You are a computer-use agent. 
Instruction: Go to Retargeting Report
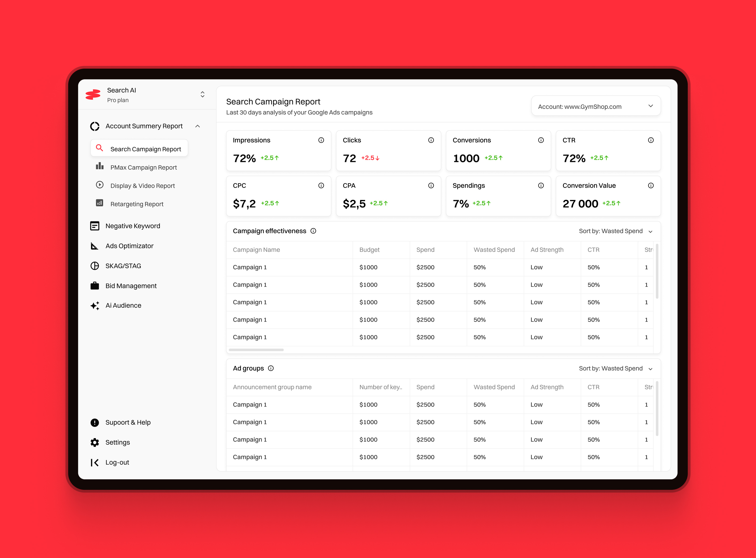pyautogui.click(x=137, y=204)
